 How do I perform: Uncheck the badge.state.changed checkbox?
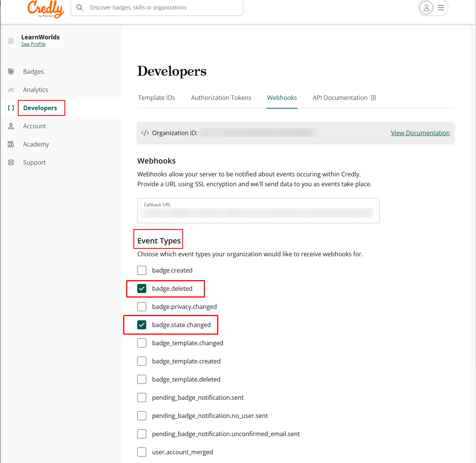(x=142, y=325)
